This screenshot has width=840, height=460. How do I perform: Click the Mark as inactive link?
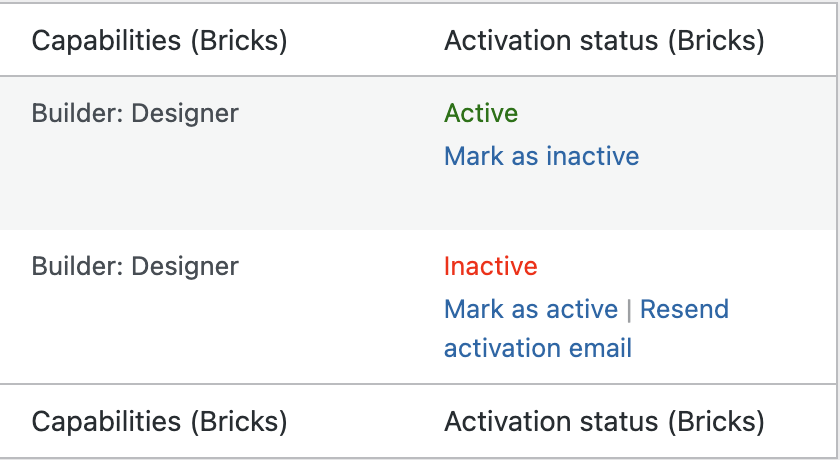541,156
